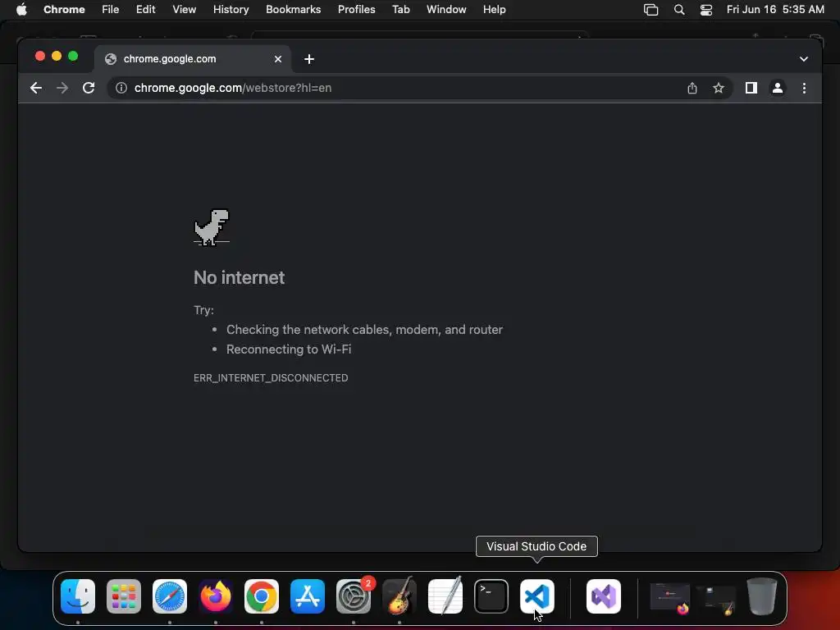
Task: Open the Edit menu
Action: (146, 10)
